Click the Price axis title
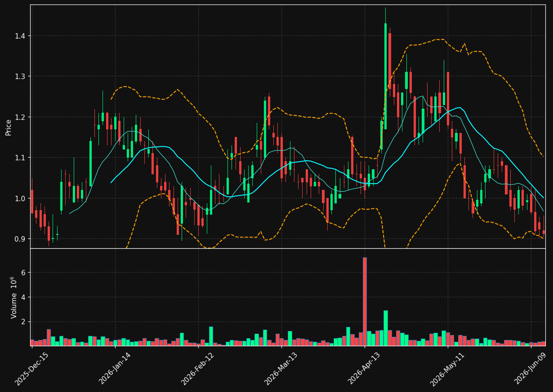Viewport: 553px width, 392px height. [9, 127]
